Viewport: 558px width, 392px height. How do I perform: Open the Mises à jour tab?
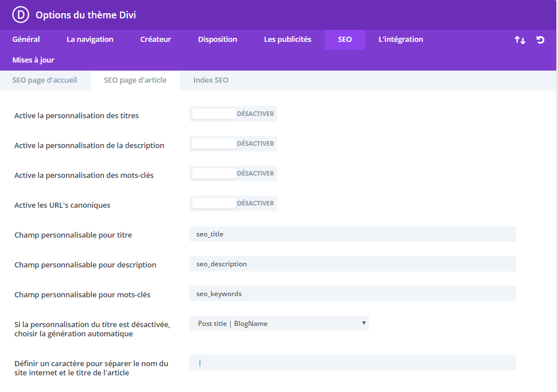click(x=33, y=60)
